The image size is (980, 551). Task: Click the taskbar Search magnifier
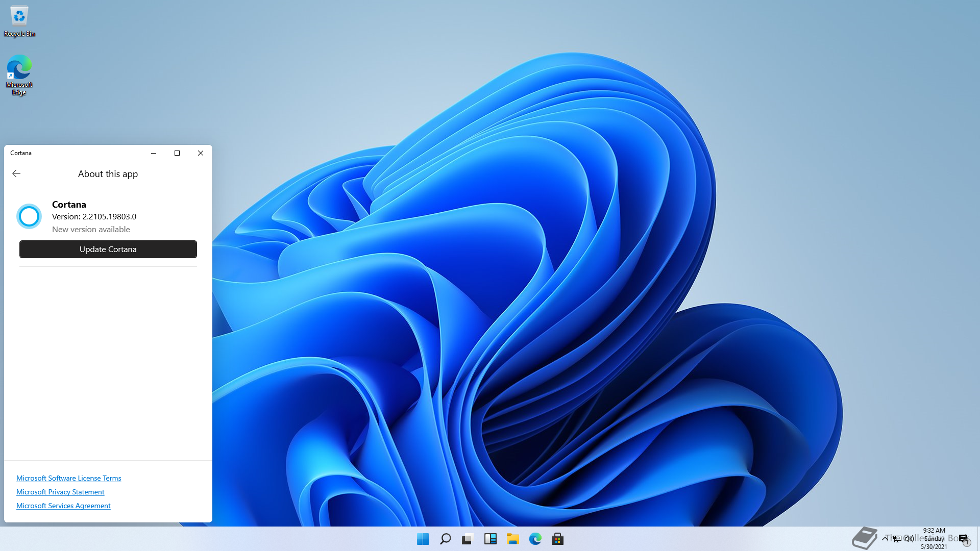click(x=445, y=539)
